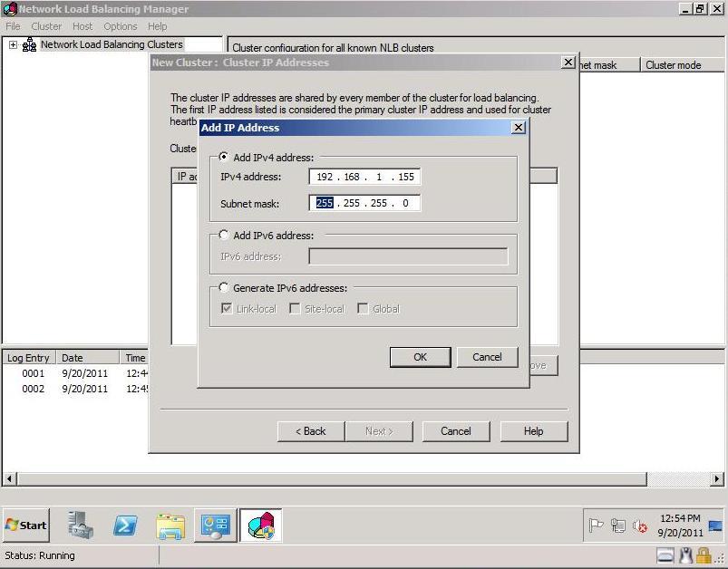Click the network status tray icon
Image resolution: width=728 pixels, height=569 pixels.
tap(618, 526)
